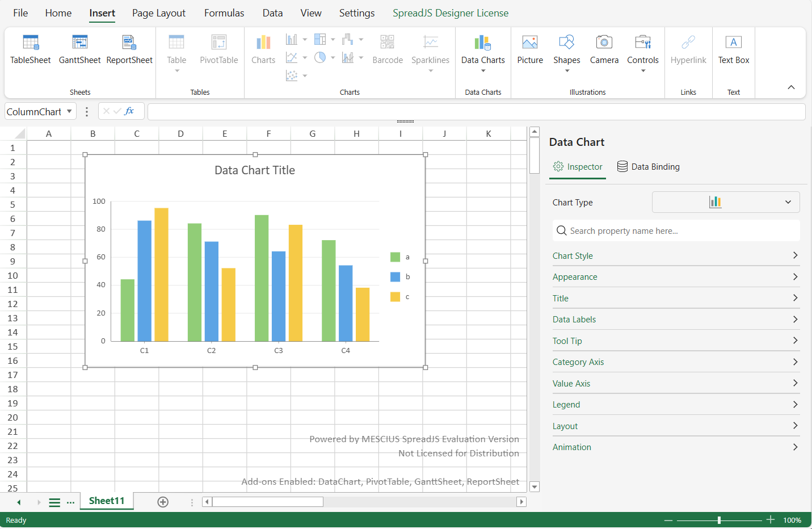Open the Settings tab
The height and width of the screenshot is (529, 812).
point(357,13)
